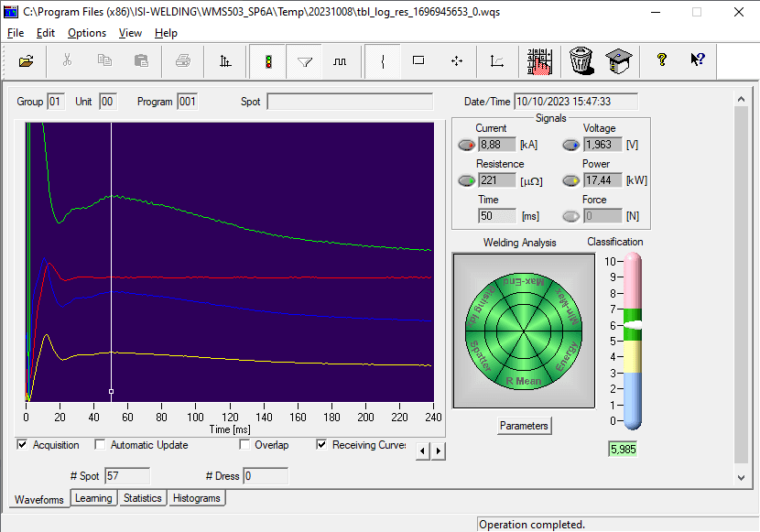
Task: Toggle the Current signal red indicator
Action: pyautogui.click(x=466, y=145)
